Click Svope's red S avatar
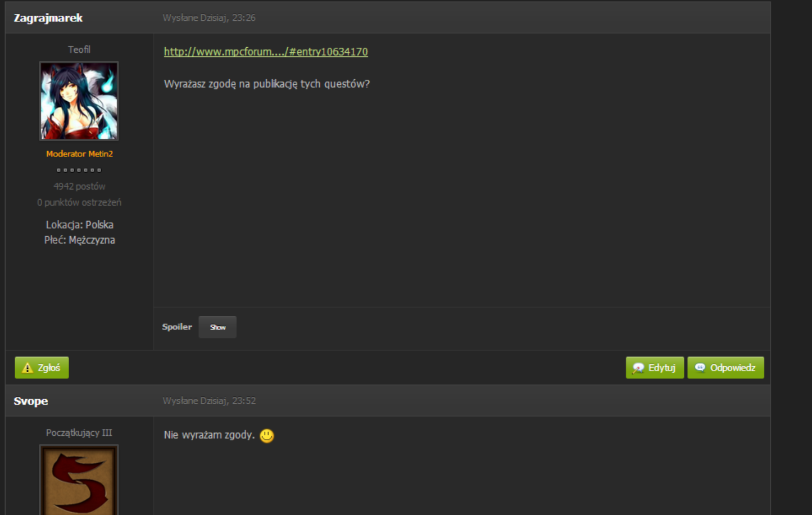Viewport: 812px width, 515px height. click(79, 480)
